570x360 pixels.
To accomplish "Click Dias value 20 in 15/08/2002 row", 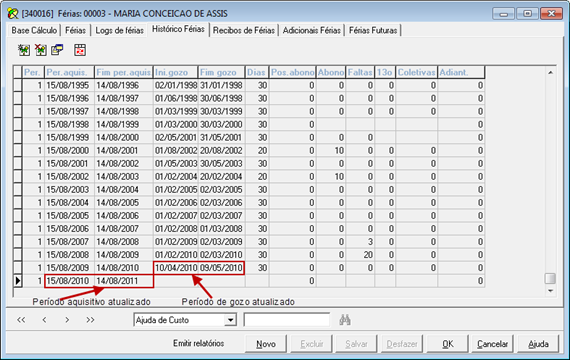I will (x=257, y=176).
